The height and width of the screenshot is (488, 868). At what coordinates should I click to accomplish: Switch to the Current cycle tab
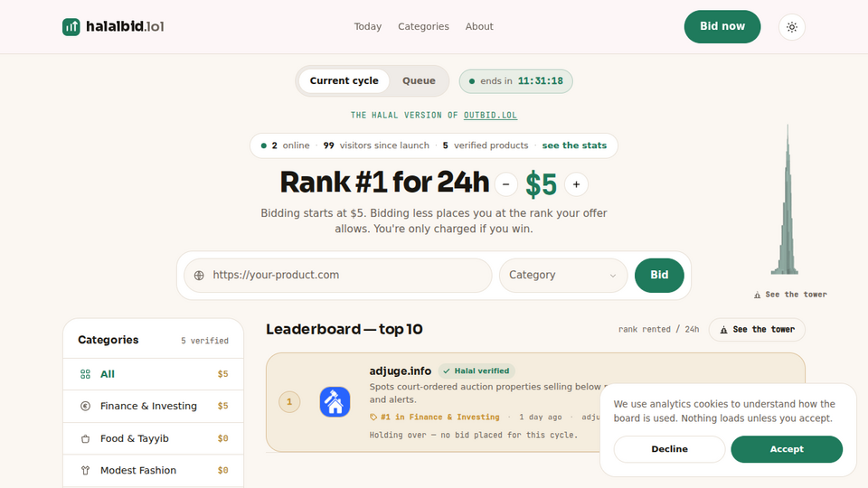coord(344,80)
